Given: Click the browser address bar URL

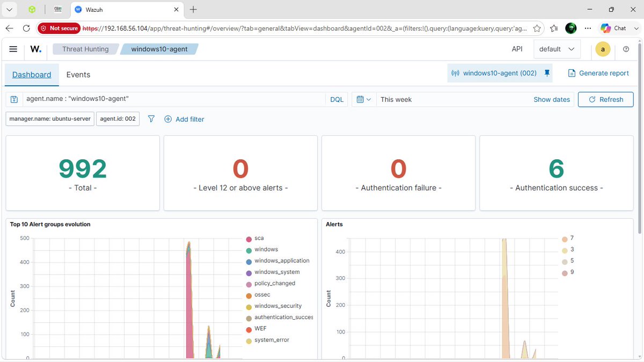Looking at the screenshot, I should coord(306,28).
